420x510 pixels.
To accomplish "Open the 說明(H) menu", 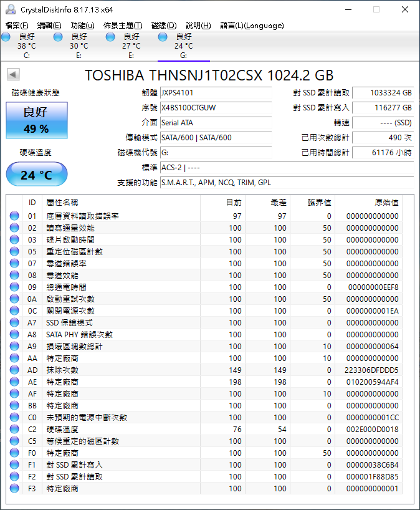I will [198, 26].
